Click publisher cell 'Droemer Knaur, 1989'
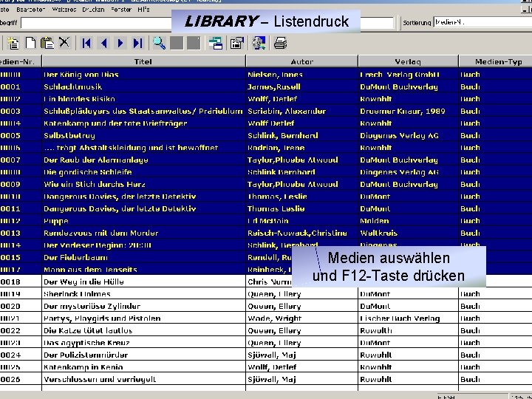 [403, 111]
